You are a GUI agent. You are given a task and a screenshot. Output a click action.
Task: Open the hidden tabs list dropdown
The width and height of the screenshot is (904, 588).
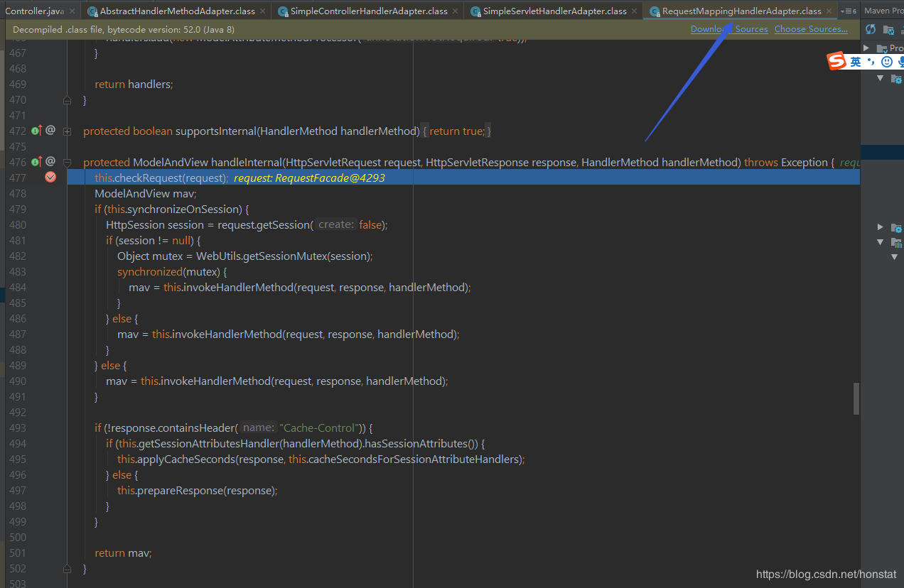coord(848,11)
